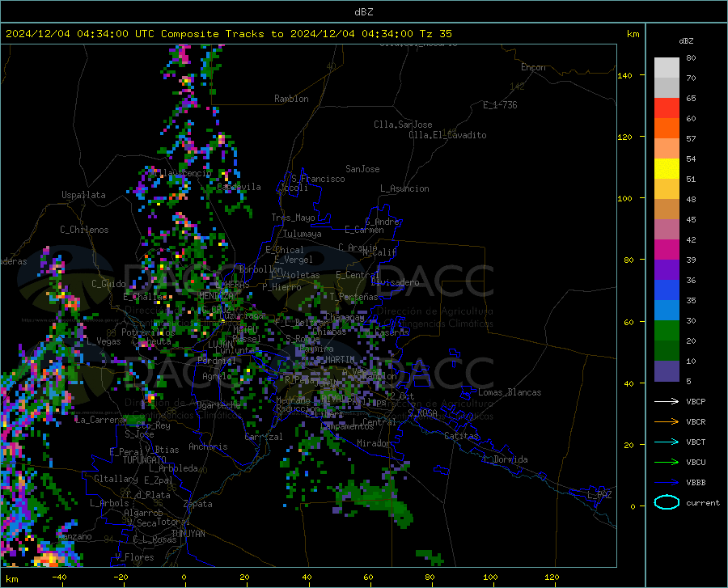Screen dimensions: 728x588
Task: Pick the magenta 39 dBZ color swatch
Action: 667,250
